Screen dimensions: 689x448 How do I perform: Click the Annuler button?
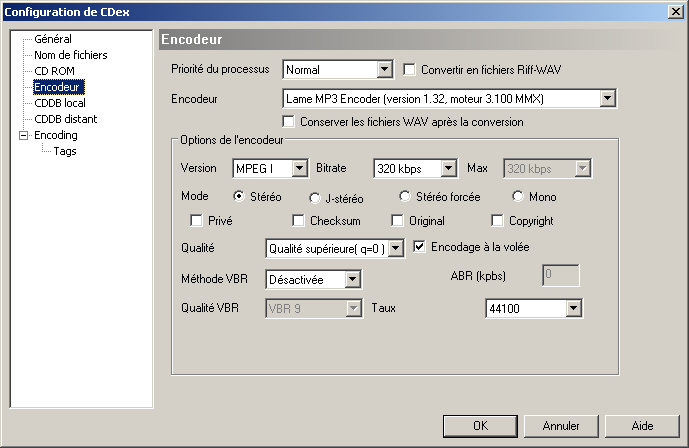pyautogui.click(x=561, y=426)
